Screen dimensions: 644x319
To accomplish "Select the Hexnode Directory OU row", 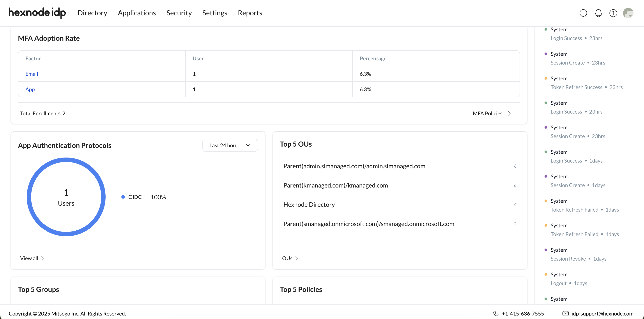I will click(400, 204).
